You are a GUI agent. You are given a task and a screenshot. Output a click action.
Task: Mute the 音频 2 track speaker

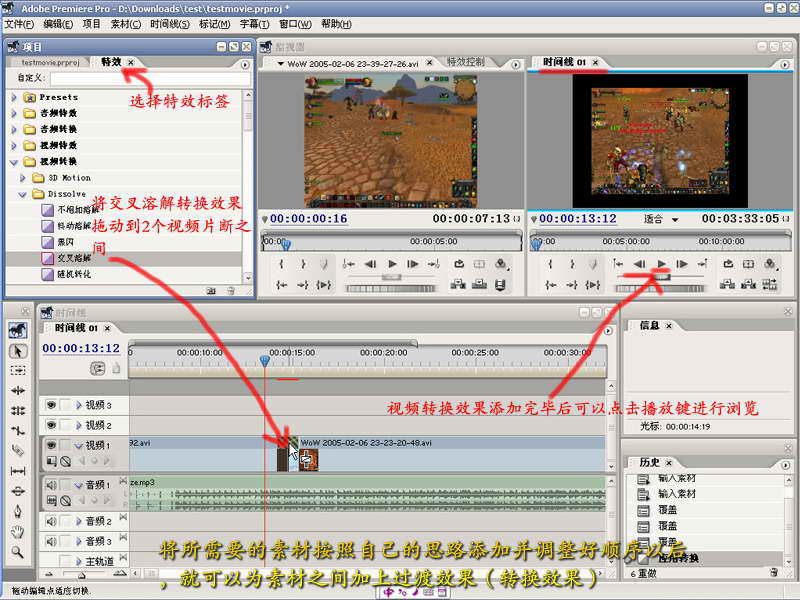click(51, 521)
